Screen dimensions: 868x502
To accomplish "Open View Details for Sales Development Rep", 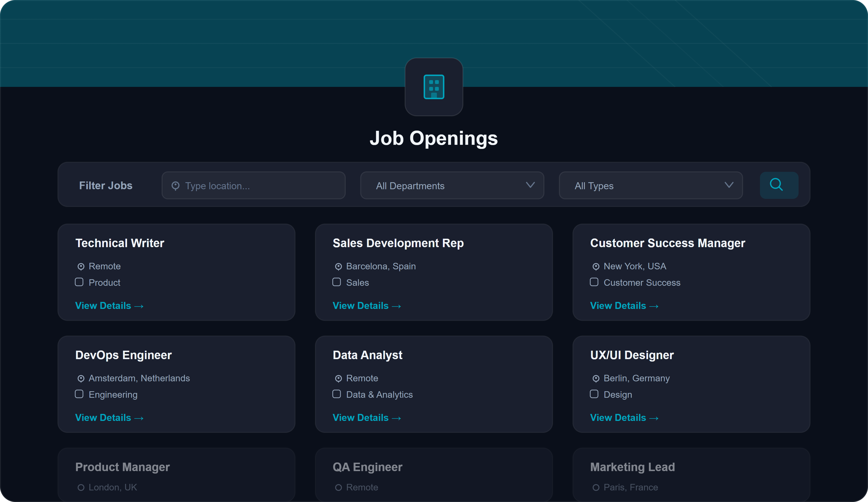I will pyautogui.click(x=367, y=306).
